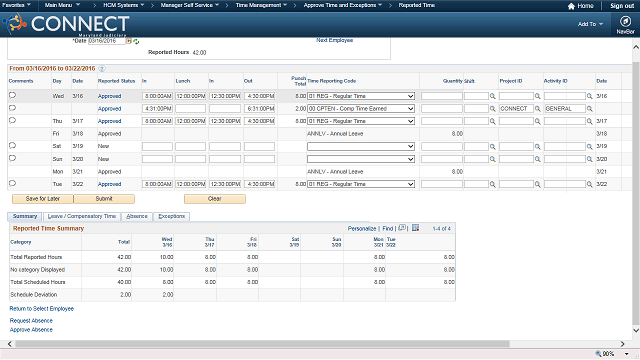
Task: Open comment bubble for Wed 3/16 row
Action: point(12,95)
